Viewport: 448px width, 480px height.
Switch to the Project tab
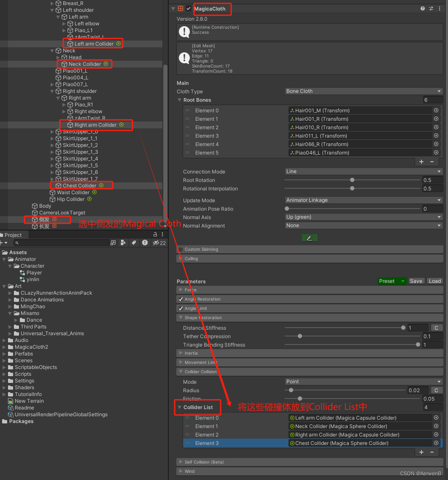tap(13, 235)
